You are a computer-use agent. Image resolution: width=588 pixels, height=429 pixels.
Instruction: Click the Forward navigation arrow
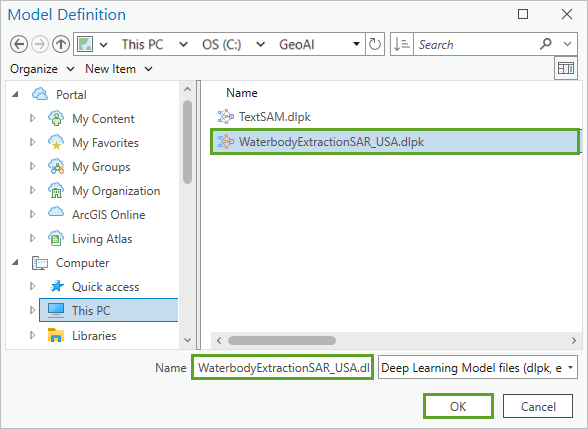click(x=40, y=45)
